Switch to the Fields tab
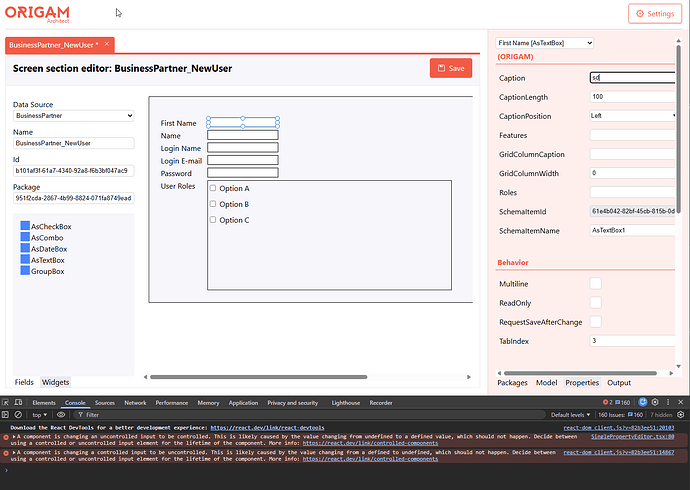 coord(24,382)
